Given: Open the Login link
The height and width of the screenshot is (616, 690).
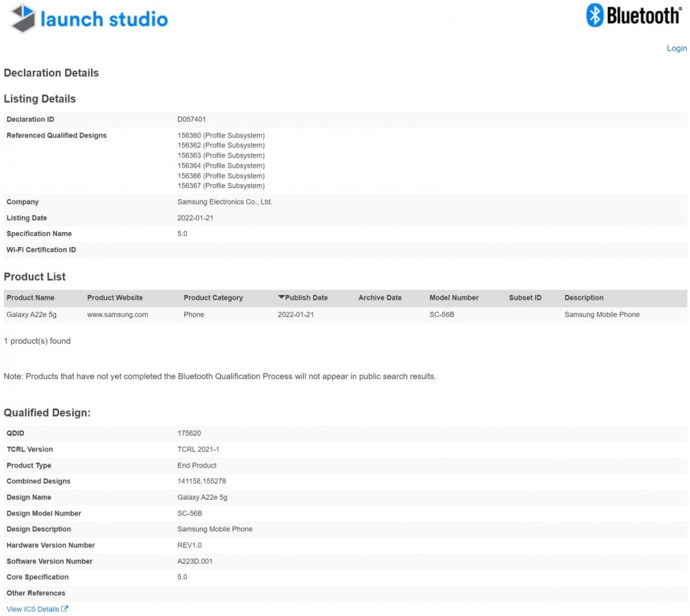Looking at the screenshot, I should tap(676, 48).
